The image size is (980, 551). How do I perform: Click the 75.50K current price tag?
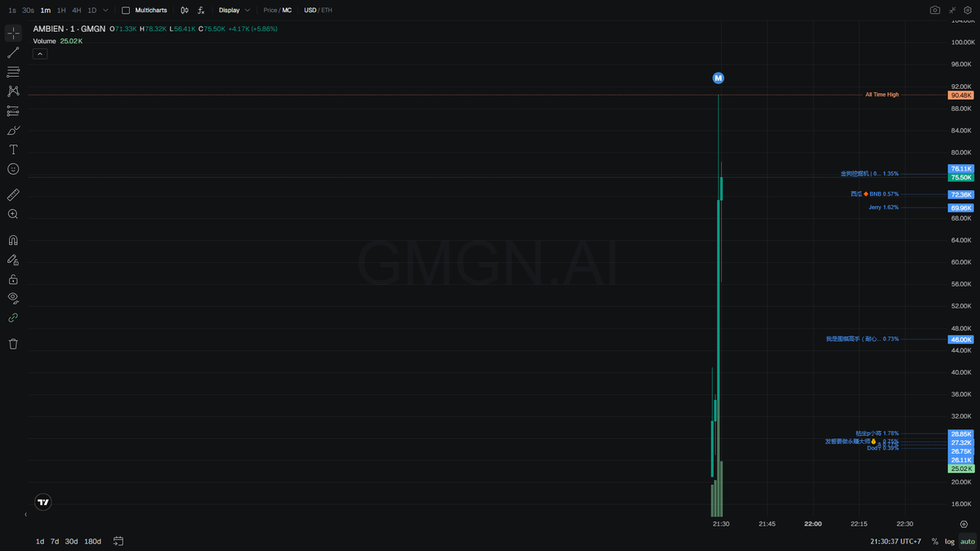coord(961,177)
